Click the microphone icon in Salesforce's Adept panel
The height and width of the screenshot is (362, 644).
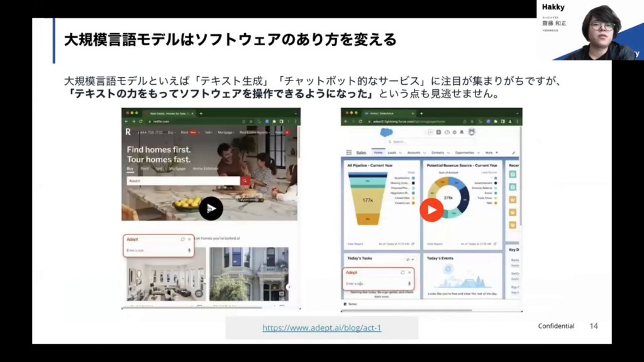tap(409, 283)
